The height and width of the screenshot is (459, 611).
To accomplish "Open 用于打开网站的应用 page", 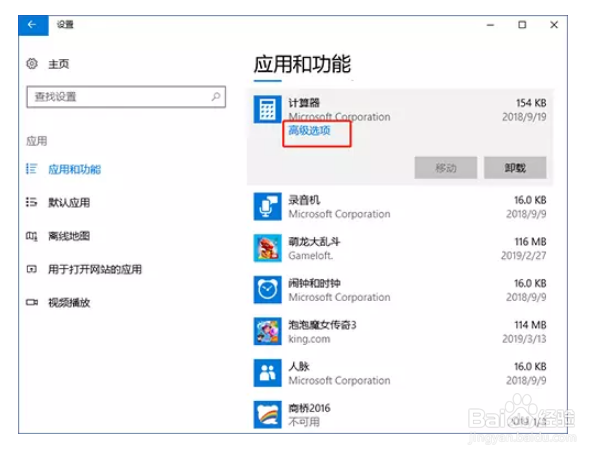I will (x=95, y=269).
